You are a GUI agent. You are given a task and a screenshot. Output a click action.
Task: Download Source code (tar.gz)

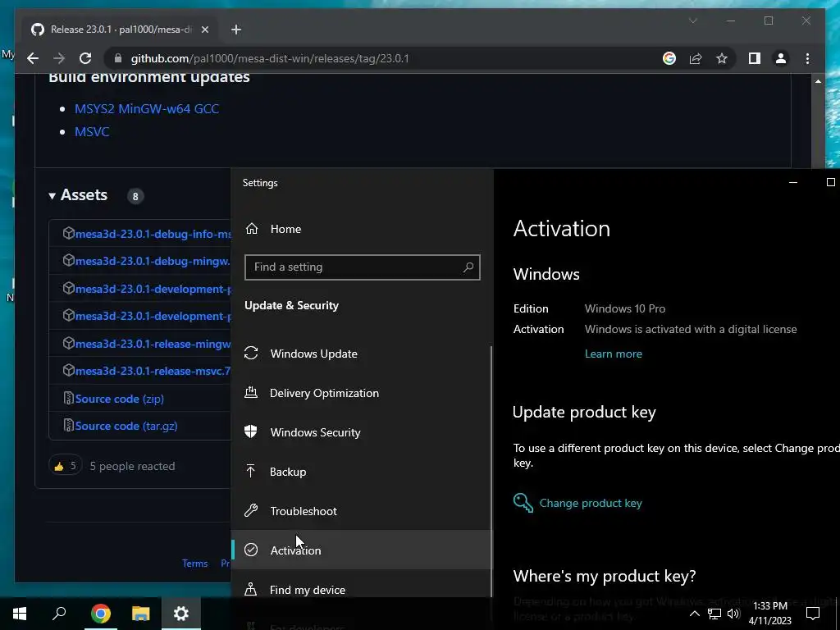126,426
